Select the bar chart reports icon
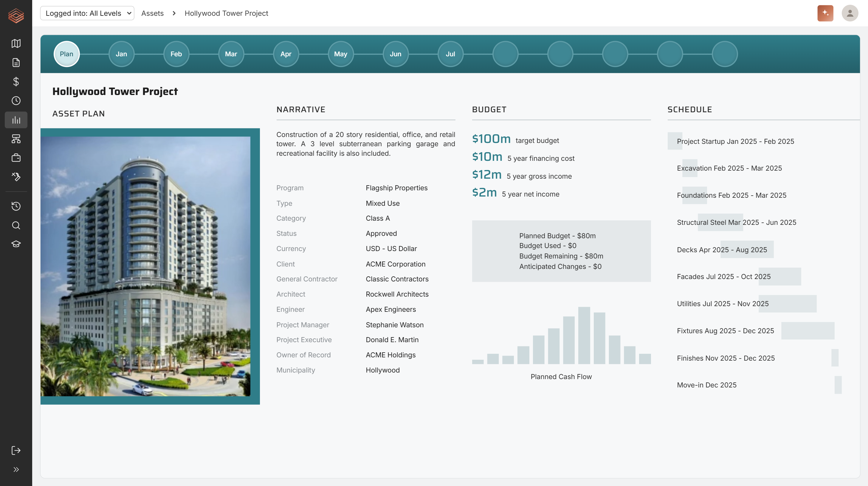The height and width of the screenshot is (486, 868). coord(16,120)
